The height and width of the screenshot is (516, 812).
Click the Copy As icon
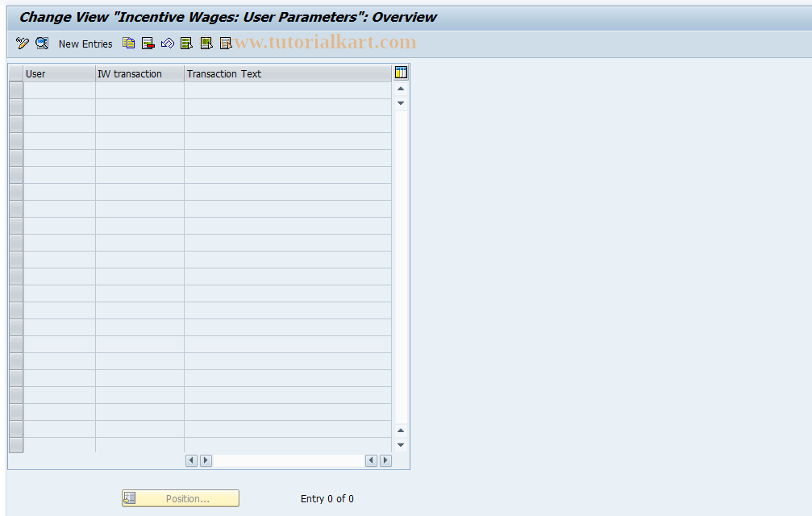[x=128, y=44]
